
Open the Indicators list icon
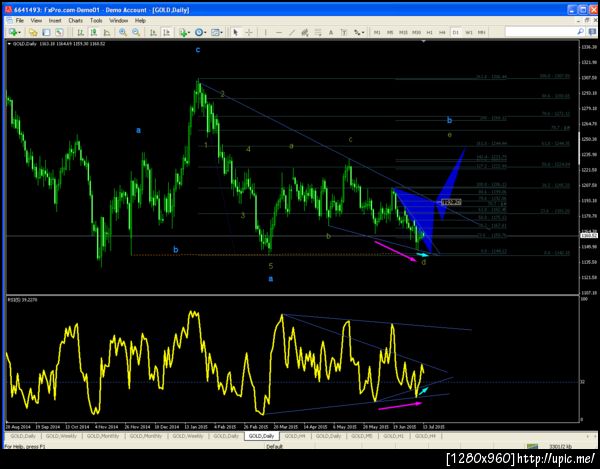pyautogui.click(x=183, y=33)
